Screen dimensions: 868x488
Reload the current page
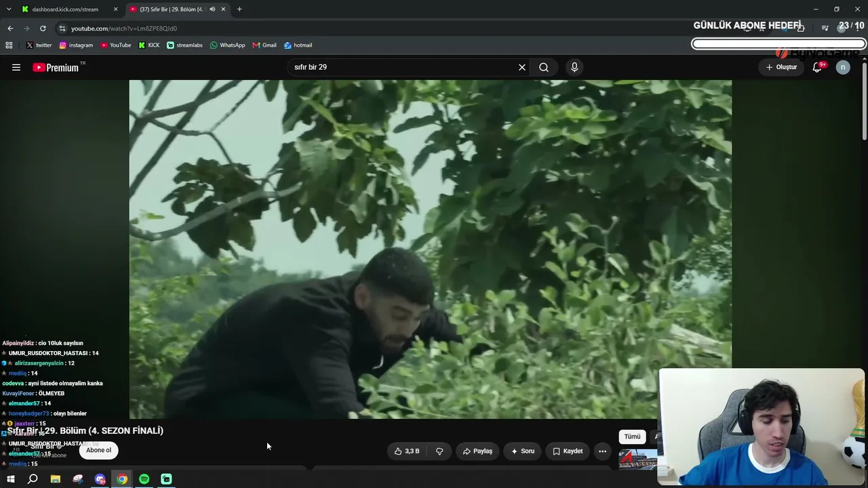43,28
